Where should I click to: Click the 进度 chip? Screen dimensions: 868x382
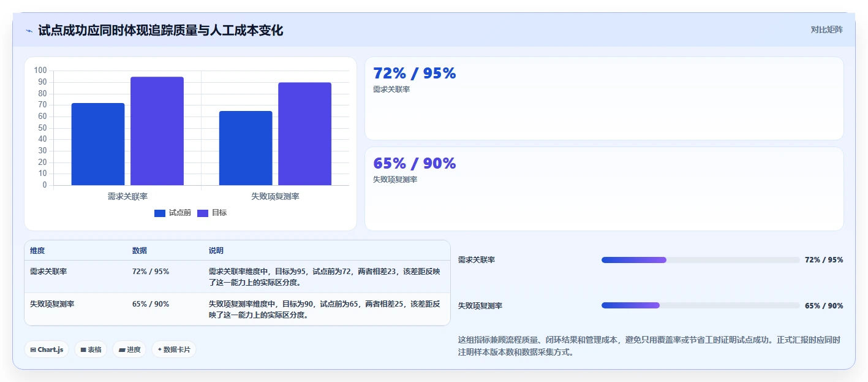[x=129, y=350]
